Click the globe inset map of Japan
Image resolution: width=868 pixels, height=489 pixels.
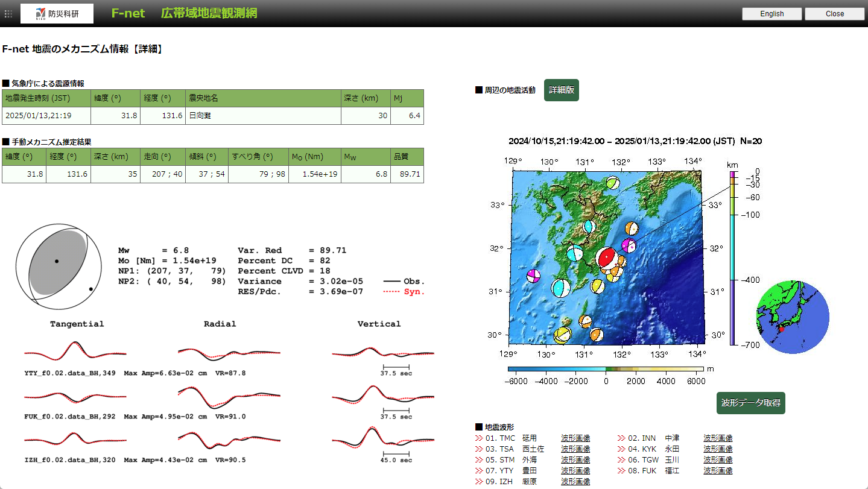pyautogui.click(x=793, y=317)
